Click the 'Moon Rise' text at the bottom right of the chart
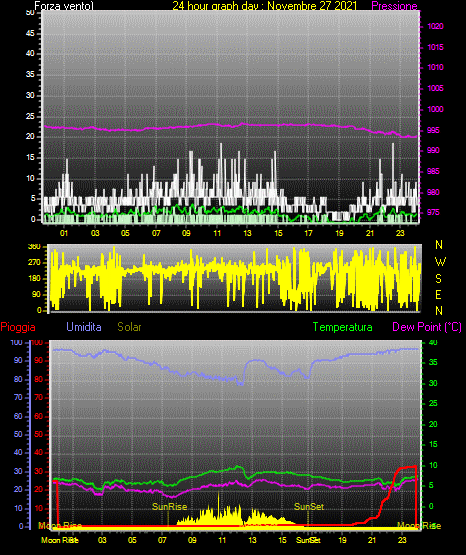Viewport: 466px width, 555px height. [x=419, y=526]
